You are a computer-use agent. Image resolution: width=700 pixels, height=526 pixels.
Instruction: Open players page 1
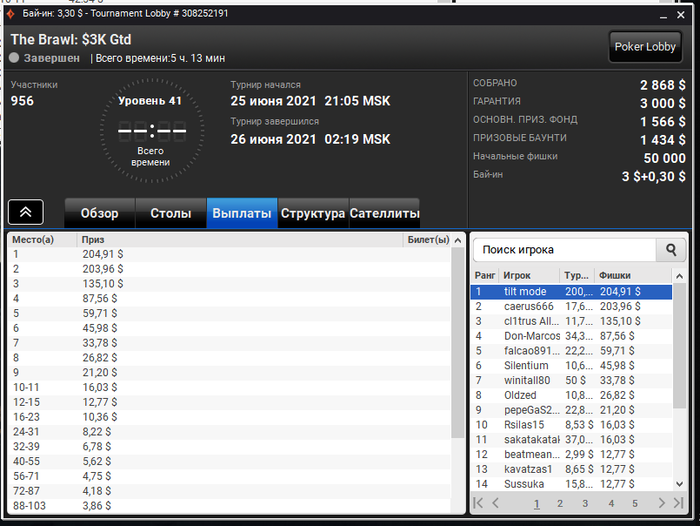pyautogui.click(x=537, y=504)
